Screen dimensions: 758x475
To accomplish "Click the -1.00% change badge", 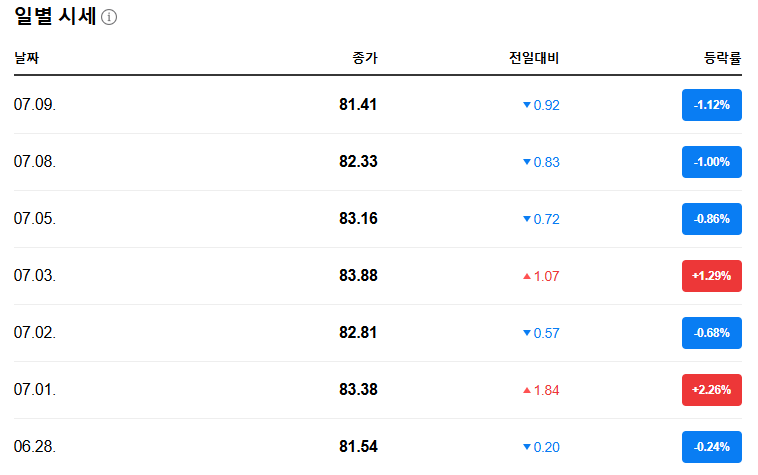I will coord(712,162).
